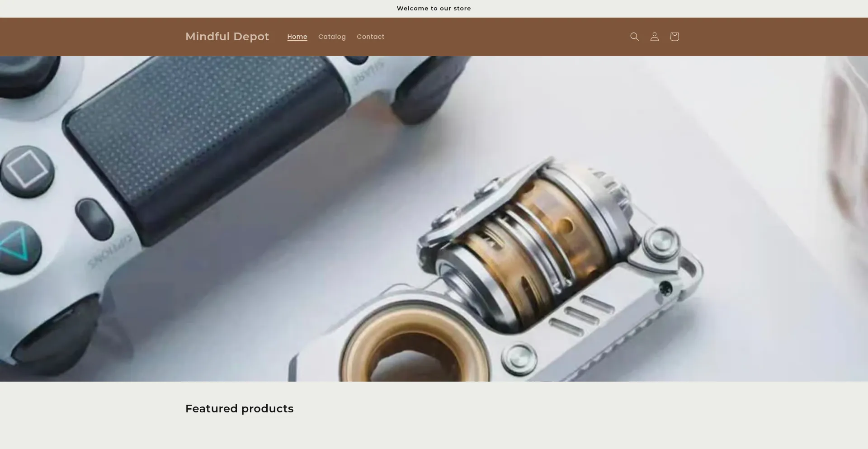This screenshot has width=868, height=449.
Task: Open the search magnifier icon
Action: click(634, 37)
